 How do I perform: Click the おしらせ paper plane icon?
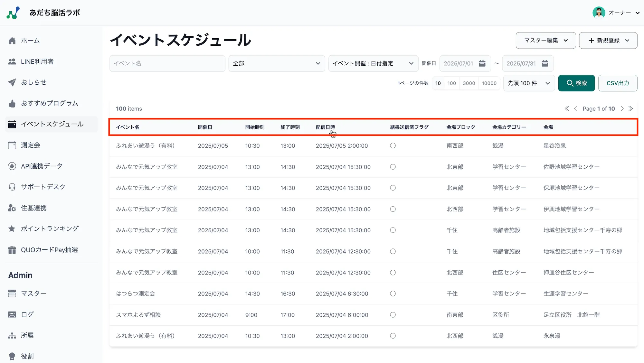point(12,82)
